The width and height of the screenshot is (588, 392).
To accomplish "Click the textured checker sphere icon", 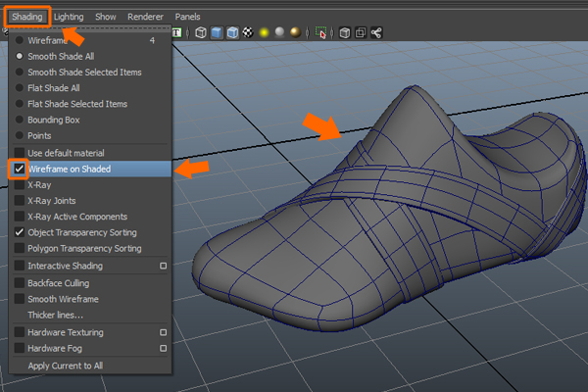I will click(x=248, y=32).
